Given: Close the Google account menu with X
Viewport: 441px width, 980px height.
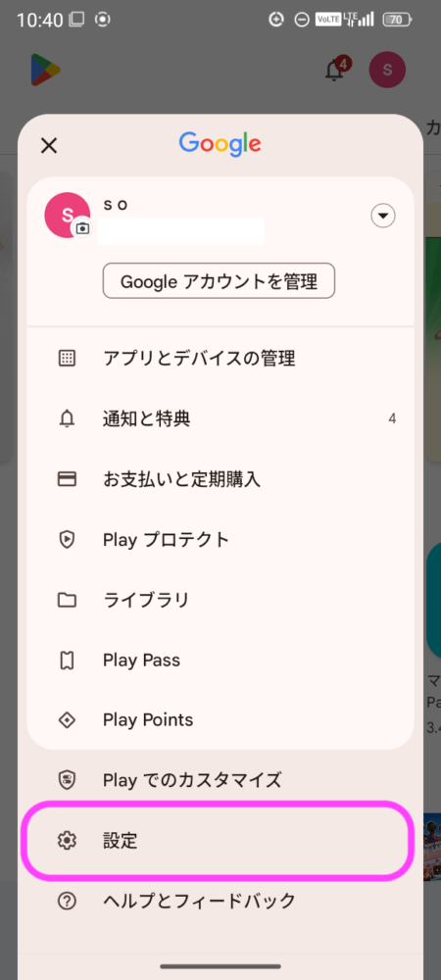Looking at the screenshot, I should [49, 146].
